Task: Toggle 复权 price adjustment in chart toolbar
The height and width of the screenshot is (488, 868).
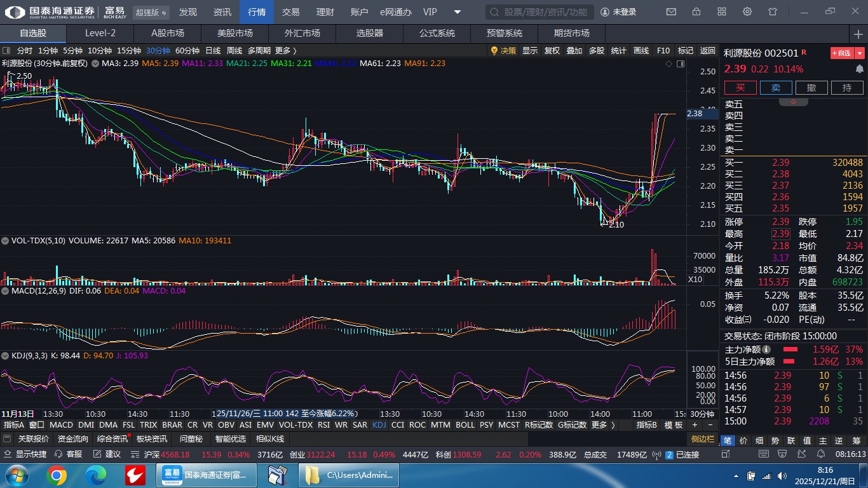Action: pyautogui.click(x=552, y=50)
